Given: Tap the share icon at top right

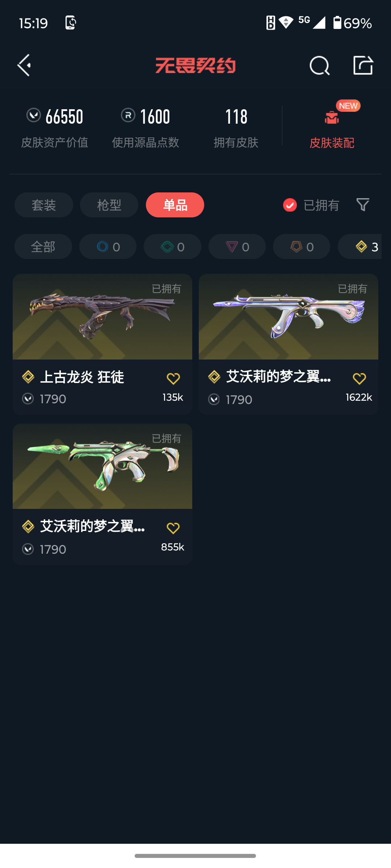Looking at the screenshot, I should pos(363,65).
